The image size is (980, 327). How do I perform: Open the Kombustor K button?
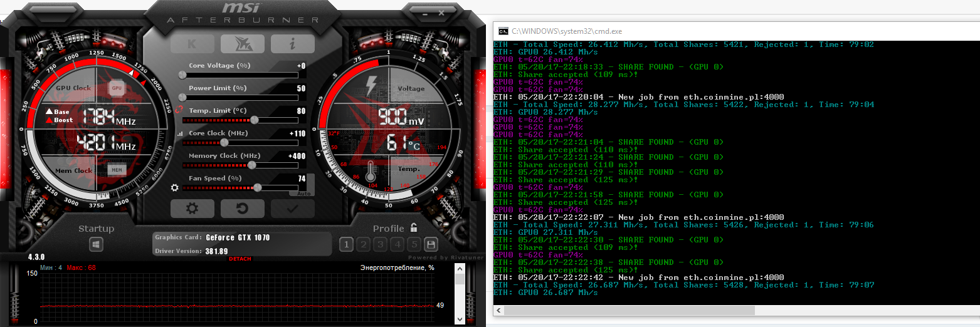point(192,44)
